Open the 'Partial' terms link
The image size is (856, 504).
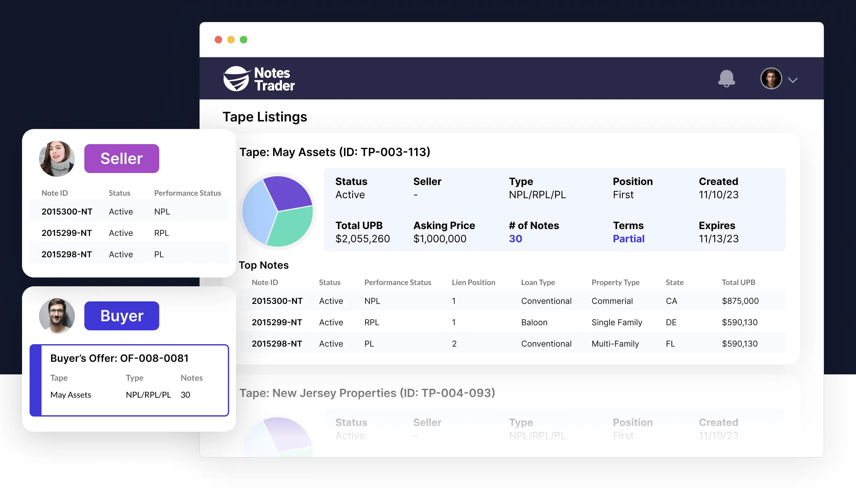pyautogui.click(x=628, y=239)
